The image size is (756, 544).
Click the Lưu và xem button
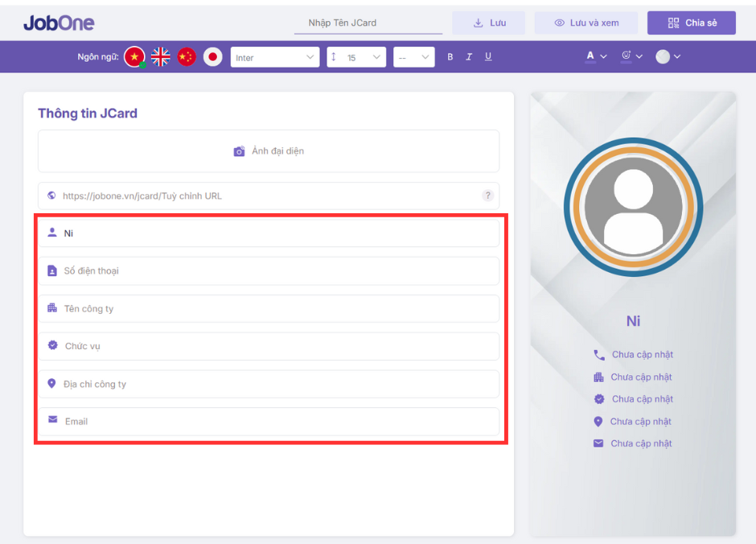pos(585,23)
